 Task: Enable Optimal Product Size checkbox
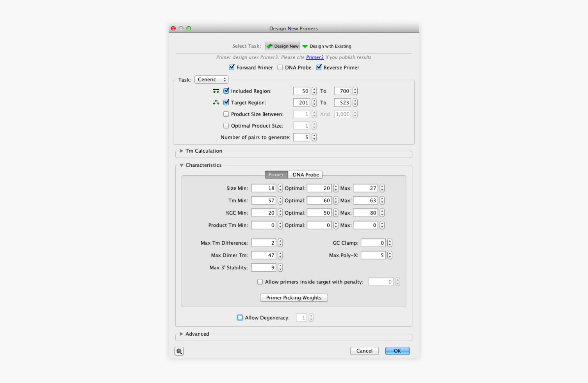[x=226, y=126]
